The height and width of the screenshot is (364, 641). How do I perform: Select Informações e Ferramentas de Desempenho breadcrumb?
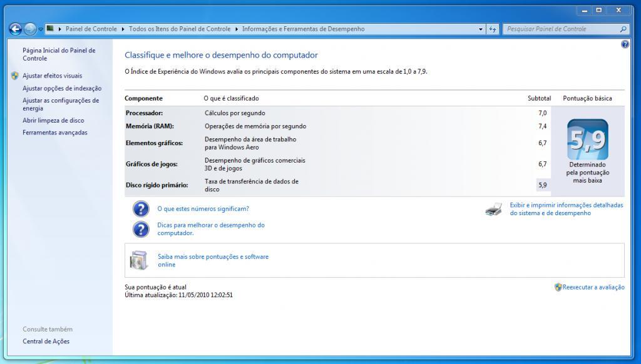pos(303,29)
